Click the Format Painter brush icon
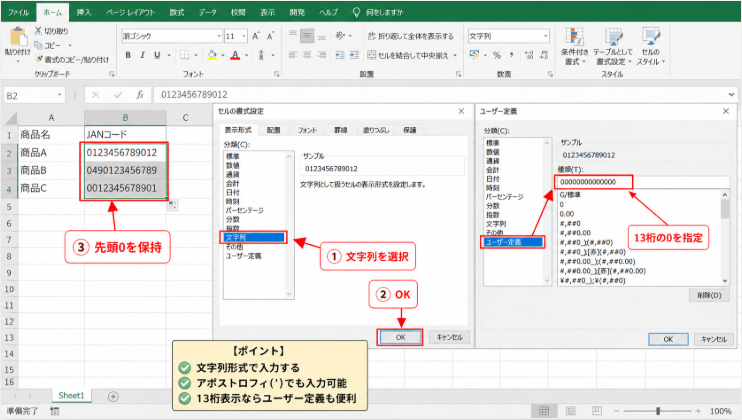 (x=39, y=59)
